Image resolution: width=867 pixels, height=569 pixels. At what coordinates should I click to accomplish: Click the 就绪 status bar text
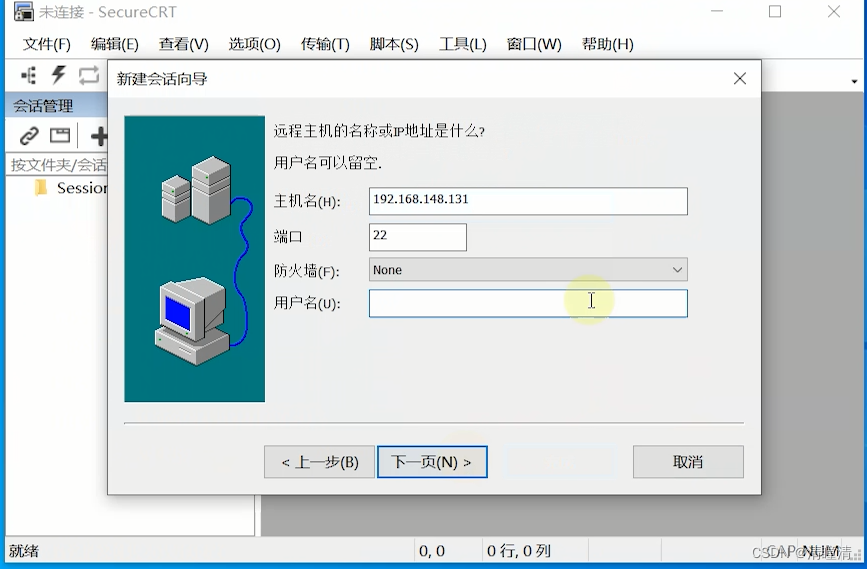coord(24,551)
